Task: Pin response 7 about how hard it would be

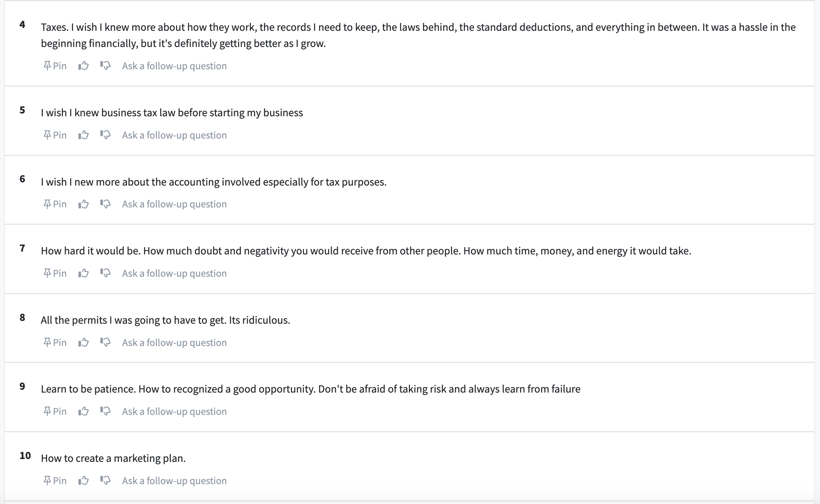Action: (55, 273)
